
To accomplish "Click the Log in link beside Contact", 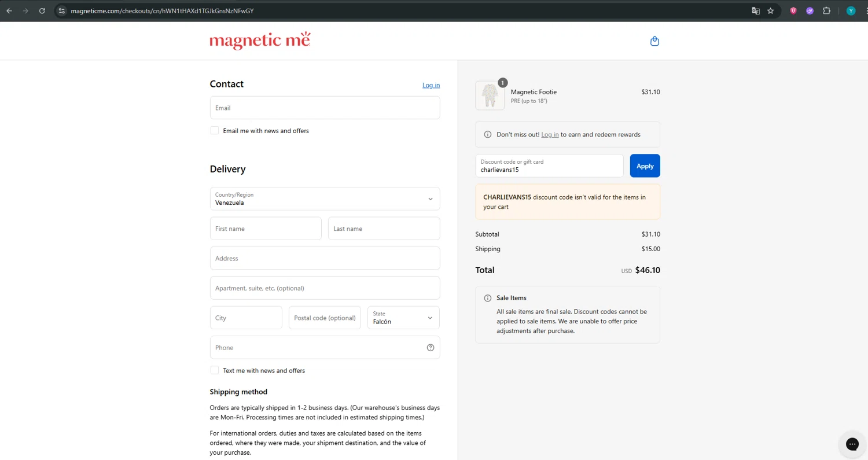I will [431, 85].
